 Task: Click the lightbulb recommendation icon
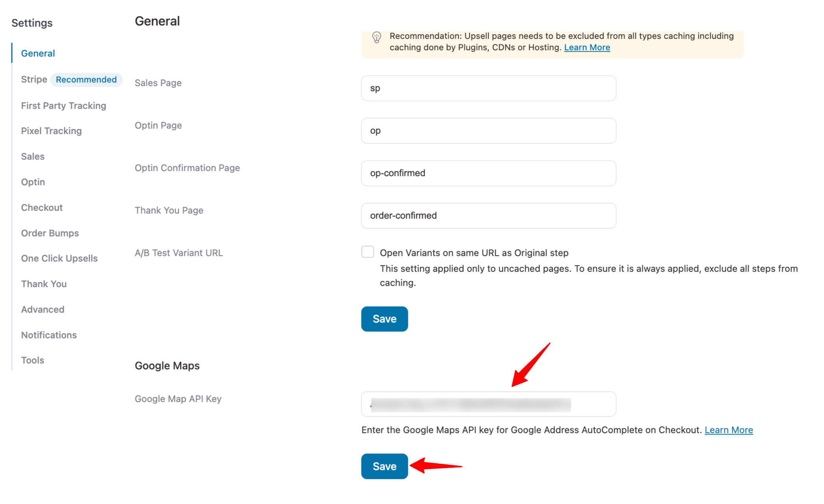[x=376, y=37]
